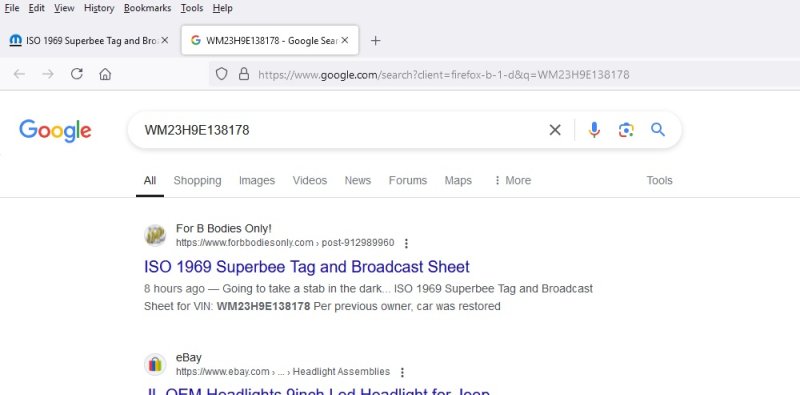
Task: Search by image with Google Lens icon
Action: point(626,130)
